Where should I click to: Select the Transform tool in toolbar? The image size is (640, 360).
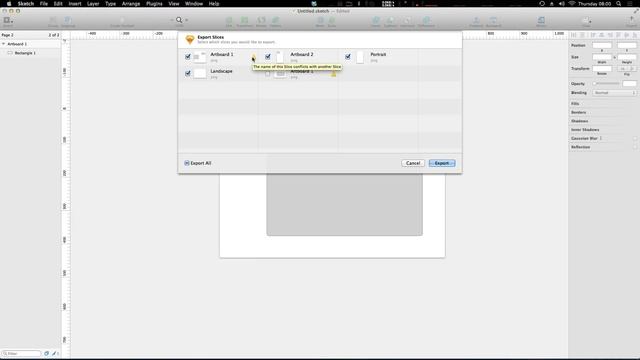(x=244, y=20)
